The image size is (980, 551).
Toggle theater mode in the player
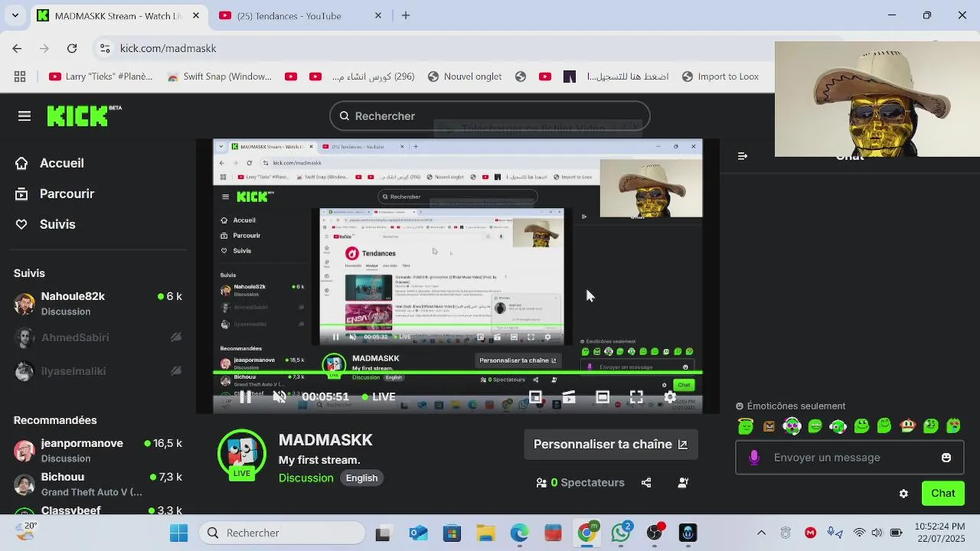(x=603, y=396)
